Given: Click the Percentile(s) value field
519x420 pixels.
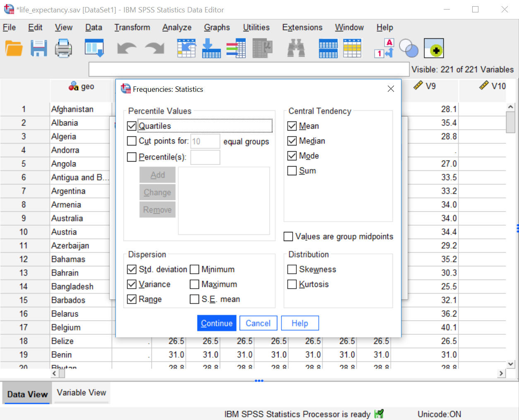Looking at the screenshot, I should pyautogui.click(x=205, y=157).
